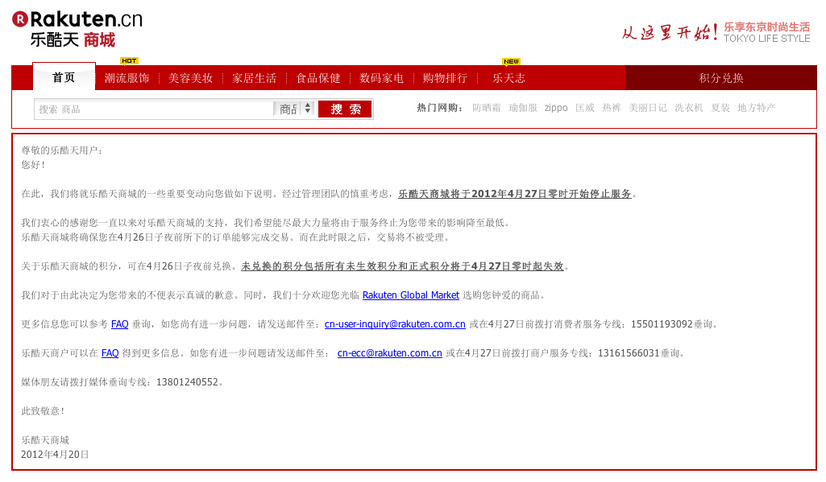This screenshot has width=826, height=482.
Task: Open the Rakuten Global Market link
Action: 411,295
